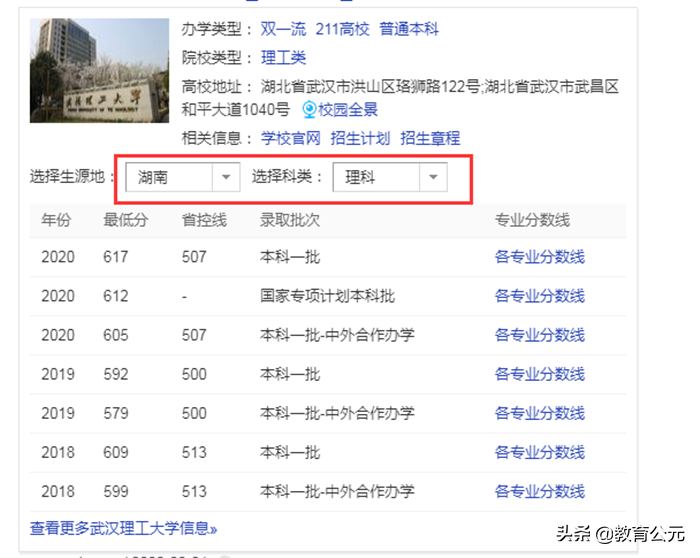Open 各专业分数线 for the 2018 本科一批-中外合作办学 row
700x558 pixels.
tap(540, 491)
